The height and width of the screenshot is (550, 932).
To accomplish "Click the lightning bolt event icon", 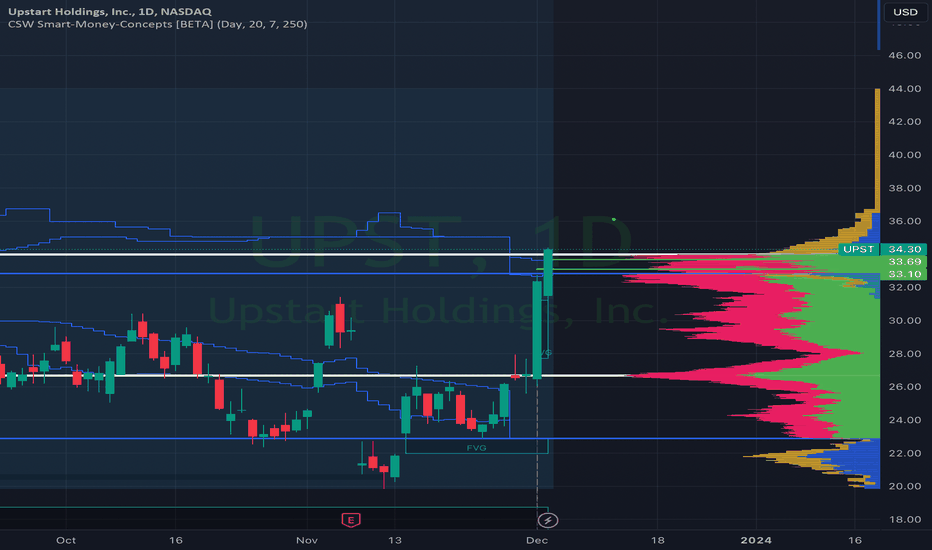I will (547, 520).
